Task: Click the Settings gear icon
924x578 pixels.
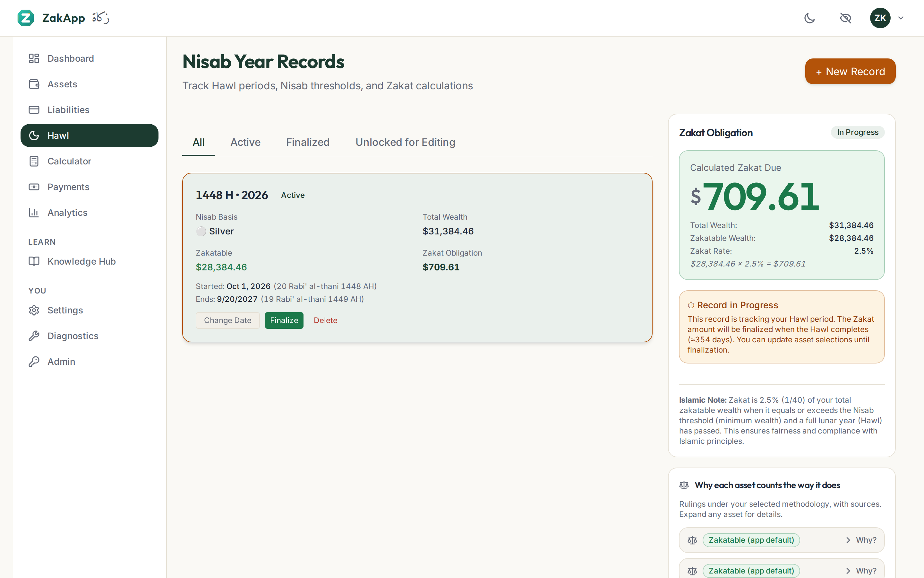Action: point(34,310)
